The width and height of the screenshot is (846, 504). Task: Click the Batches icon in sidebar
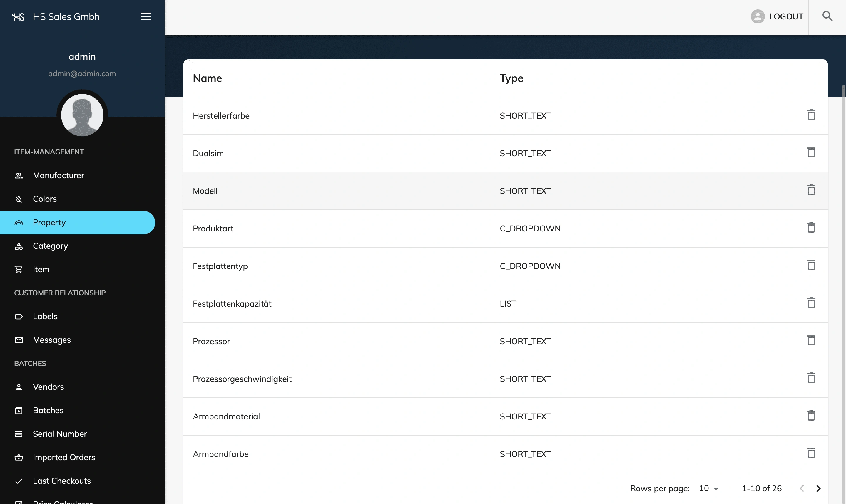pos(19,410)
